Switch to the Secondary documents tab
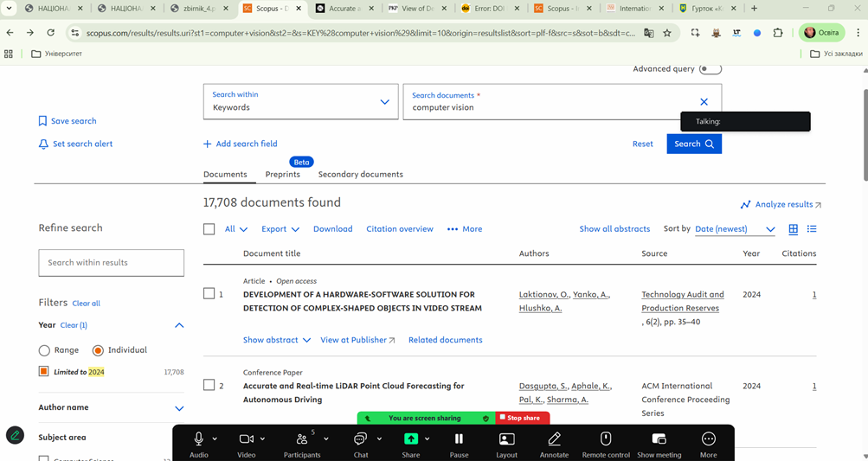868x461 pixels. coord(360,175)
